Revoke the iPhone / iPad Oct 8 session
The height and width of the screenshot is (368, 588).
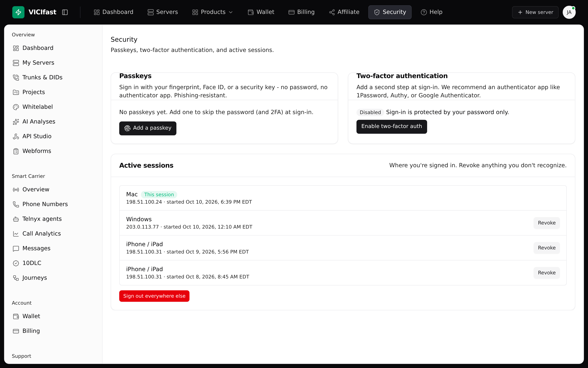(547, 273)
